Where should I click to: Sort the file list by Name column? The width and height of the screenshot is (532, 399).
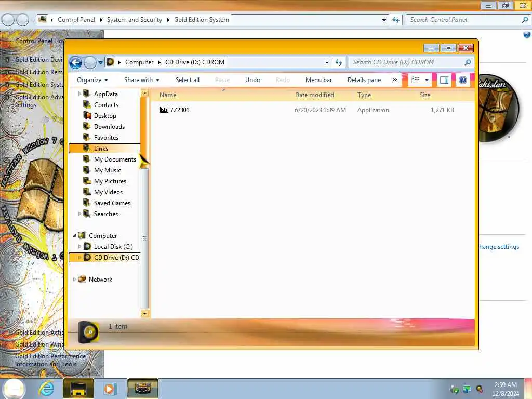tap(168, 96)
